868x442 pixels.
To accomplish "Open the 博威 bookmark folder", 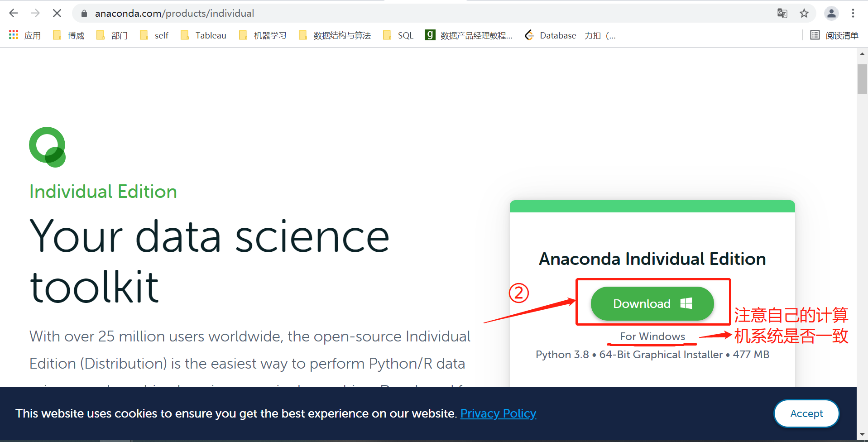I will point(69,35).
